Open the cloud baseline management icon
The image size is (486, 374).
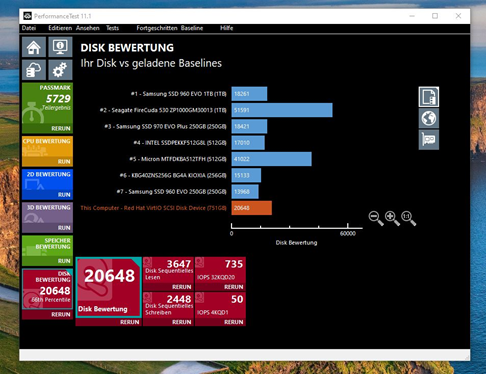tap(34, 70)
